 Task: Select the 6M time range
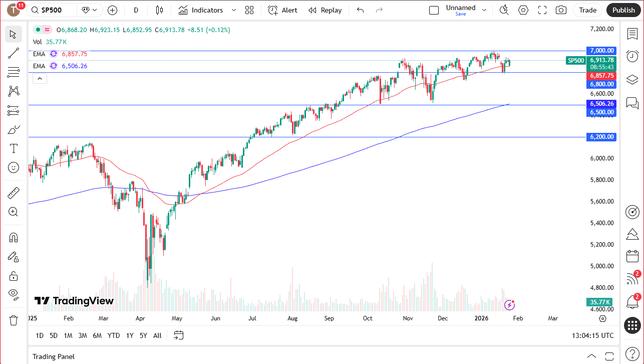[97, 335]
